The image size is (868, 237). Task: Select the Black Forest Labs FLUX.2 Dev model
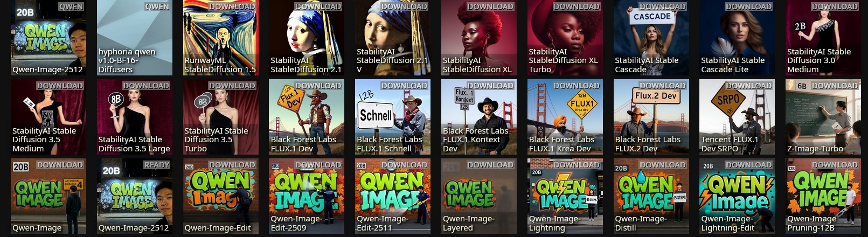651,117
